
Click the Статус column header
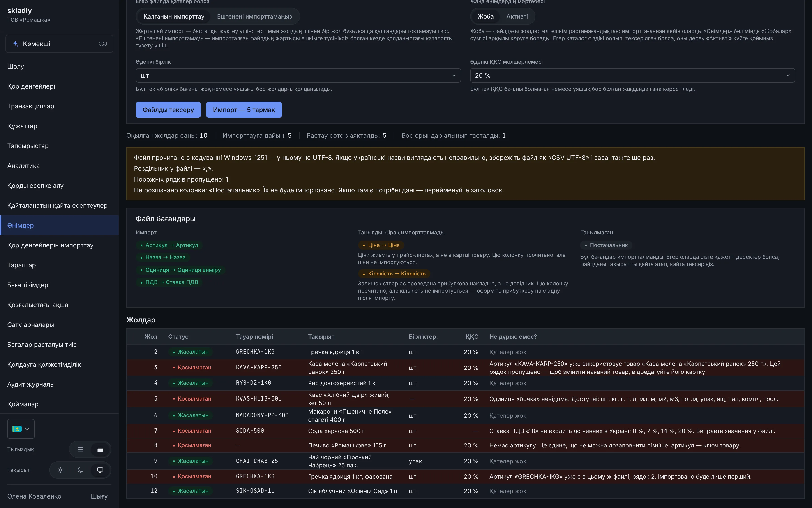click(x=178, y=337)
